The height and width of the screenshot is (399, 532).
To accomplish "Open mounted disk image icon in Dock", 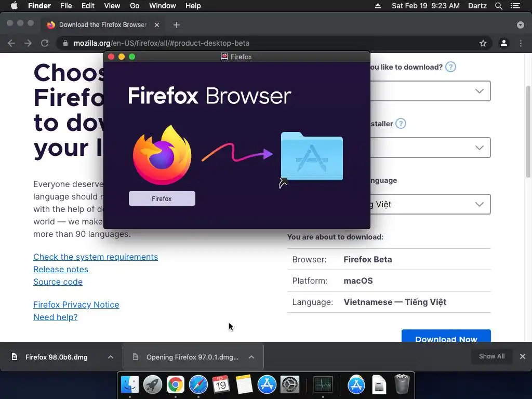I will (379, 385).
